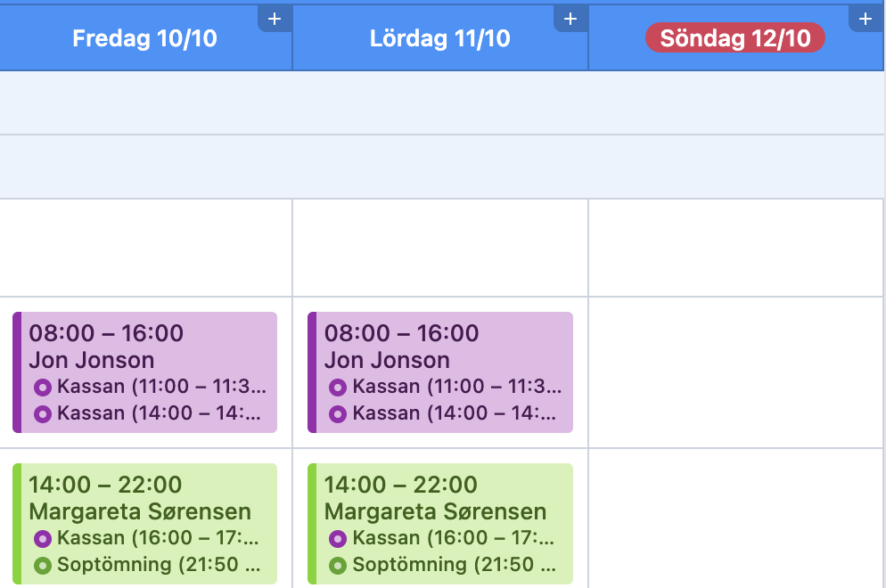
Task: Click green Soptömning circle in Friday's Margareta shift
Action: click(x=43, y=566)
